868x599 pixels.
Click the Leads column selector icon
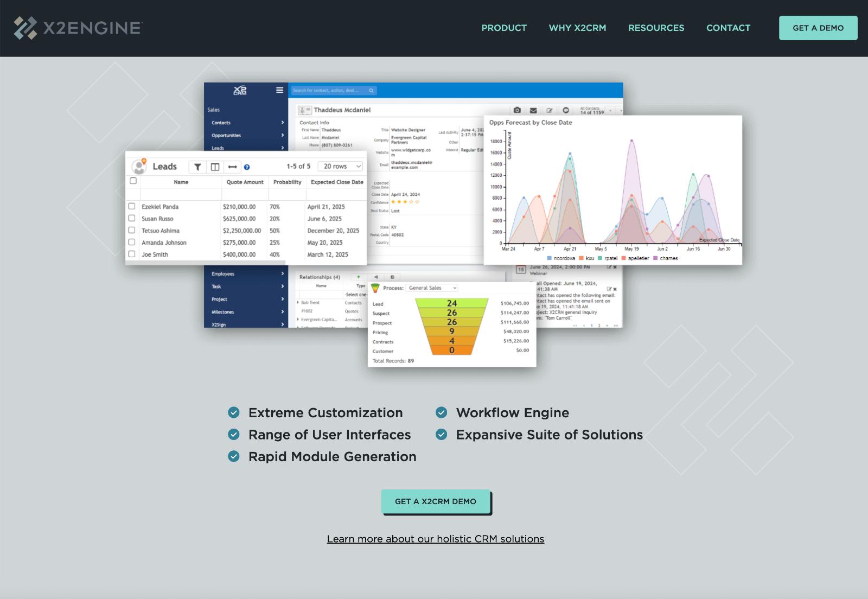(215, 167)
